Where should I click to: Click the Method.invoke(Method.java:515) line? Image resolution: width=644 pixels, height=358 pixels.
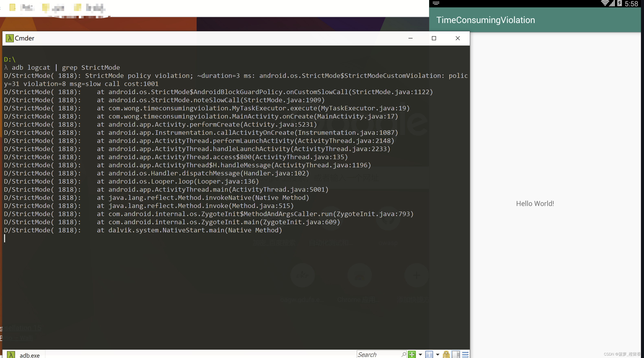click(149, 206)
